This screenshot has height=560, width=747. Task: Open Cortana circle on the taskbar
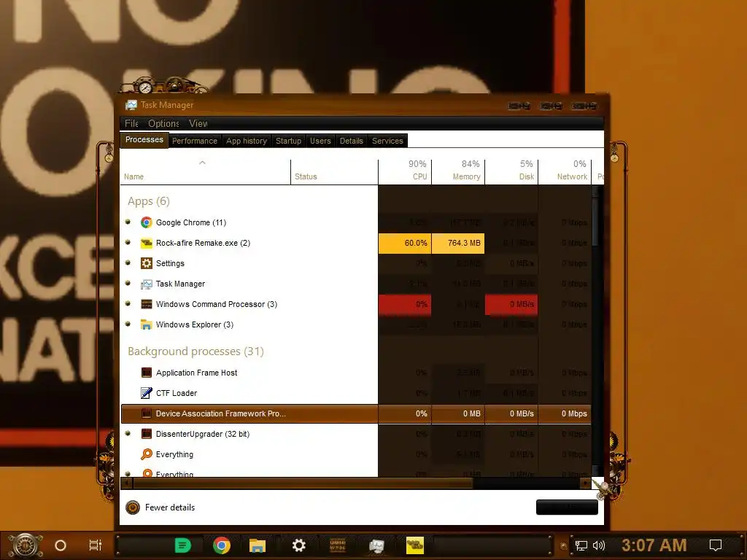[61, 545]
